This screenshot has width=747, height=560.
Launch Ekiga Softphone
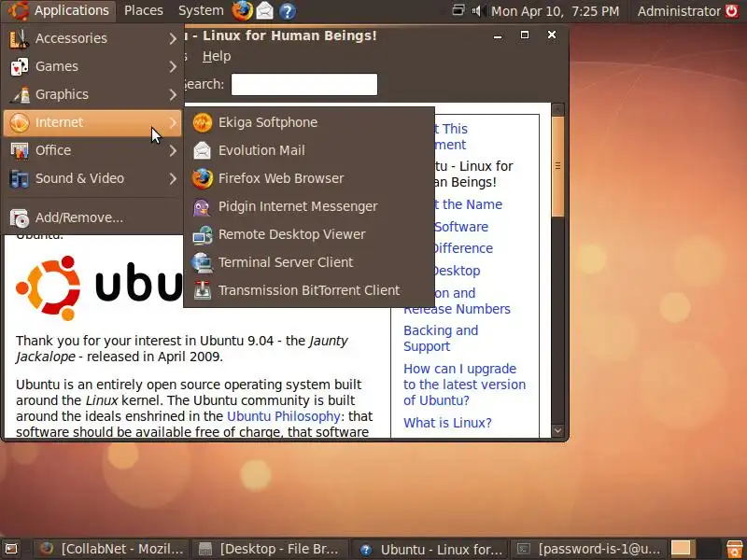click(309, 122)
